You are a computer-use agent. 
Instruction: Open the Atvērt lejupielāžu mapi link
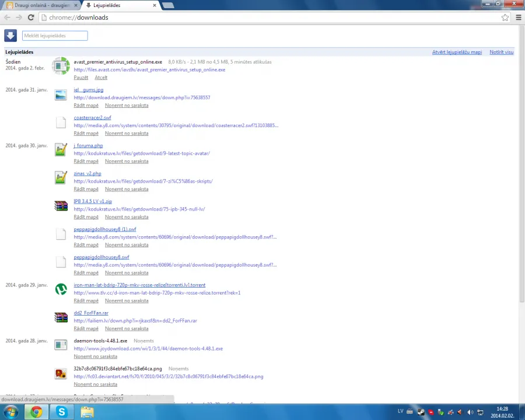(457, 52)
